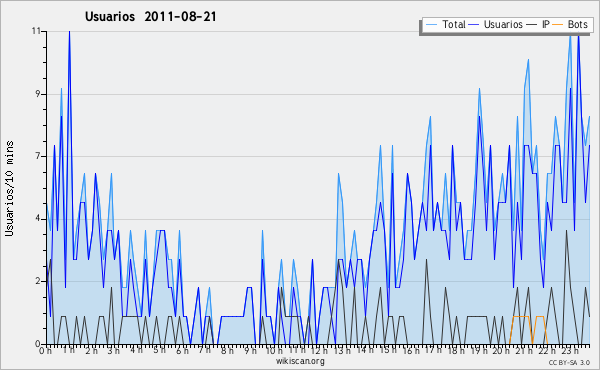600x370 pixels.
Task: Click the y-axis value '4'
Action: pos(38,218)
